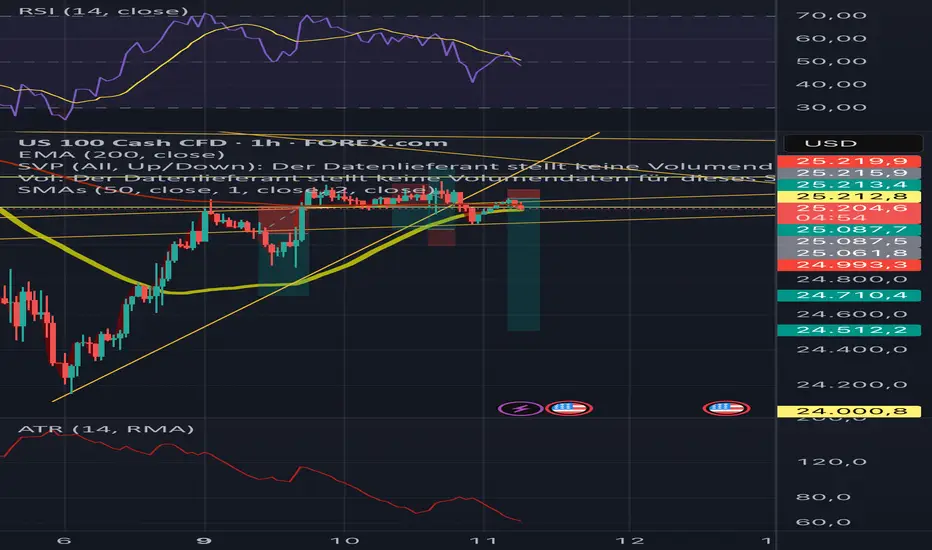The width and height of the screenshot is (932, 550).
Task: Click the 24.600,0 price axis value
Action: click(851, 315)
